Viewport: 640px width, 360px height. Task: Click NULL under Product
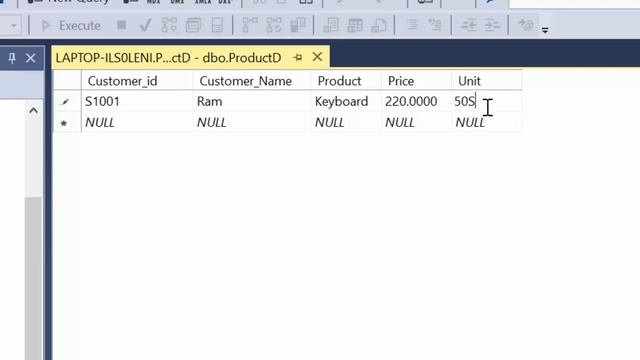click(346, 122)
